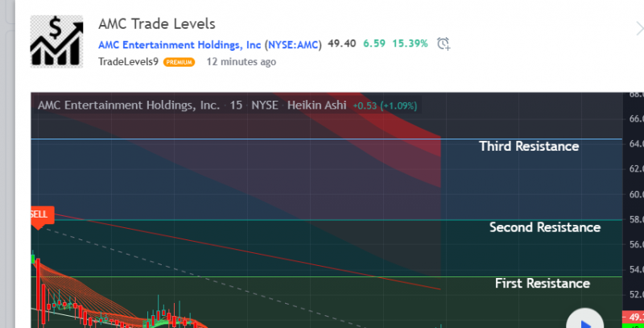
Task: Click the chart title AMC Entertainment Holdings, Inc.
Action: [129, 106]
